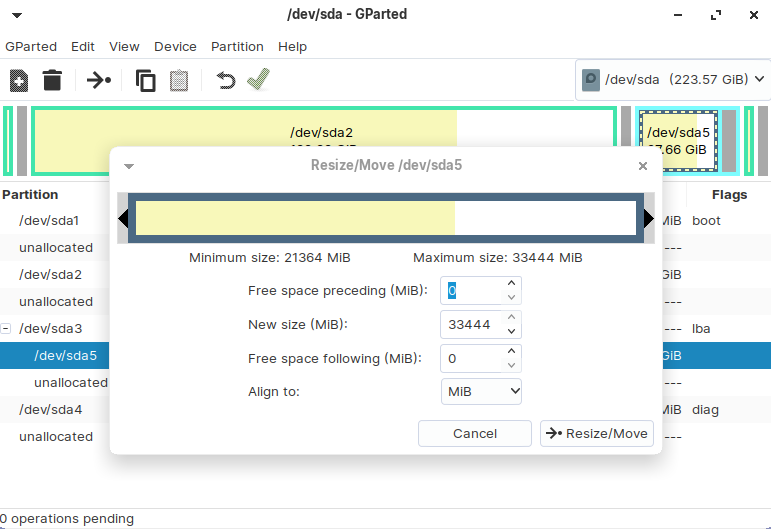Click the left resize handle arrow
Image resolution: width=771 pixels, height=529 pixels.
(123, 218)
